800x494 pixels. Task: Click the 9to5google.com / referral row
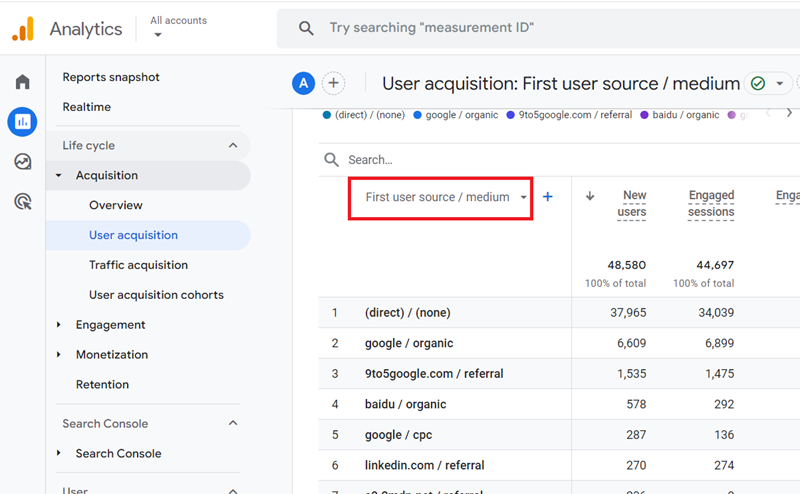pyautogui.click(x=559, y=374)
